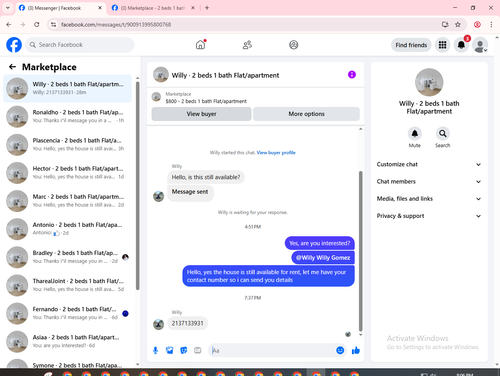Click the chat header listing thumbnail

[x=161, y=75]
